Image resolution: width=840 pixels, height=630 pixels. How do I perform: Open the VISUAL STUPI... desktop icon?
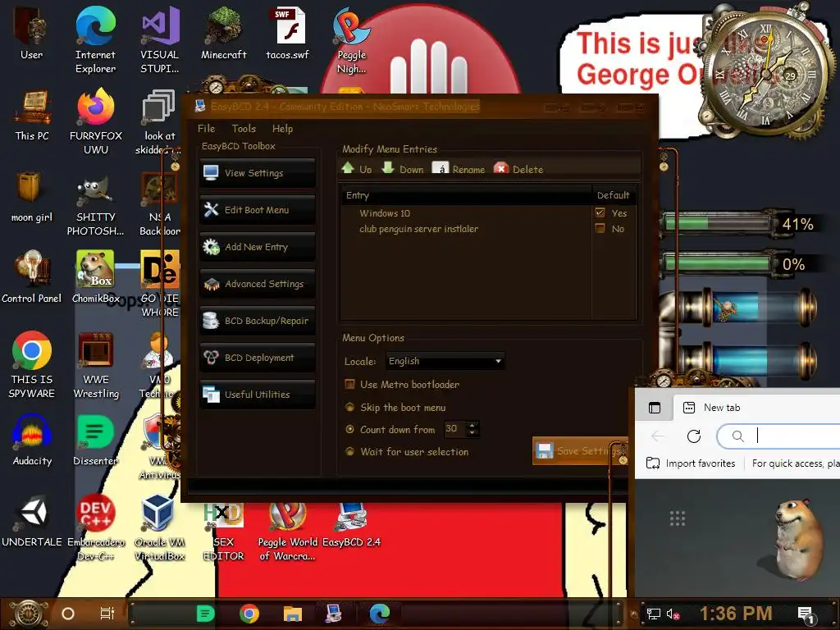(x=160, y=40)
